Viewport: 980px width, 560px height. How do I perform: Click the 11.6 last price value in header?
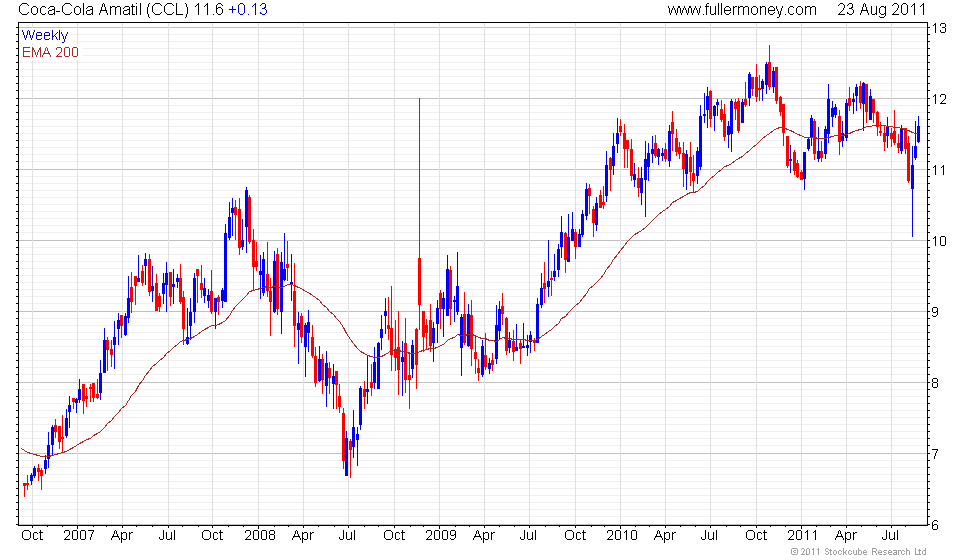coord(209,10)
